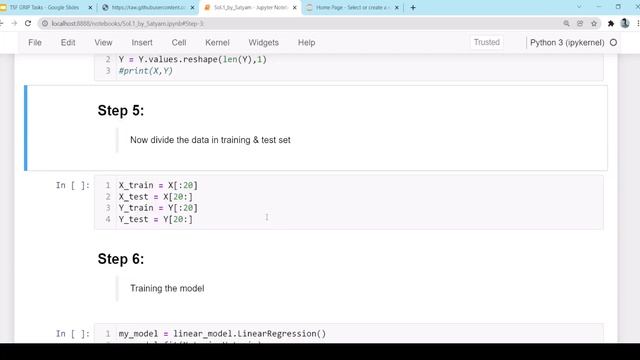Go forward with the browser arrow
This screenshot has height=360, width=640.
14,24
